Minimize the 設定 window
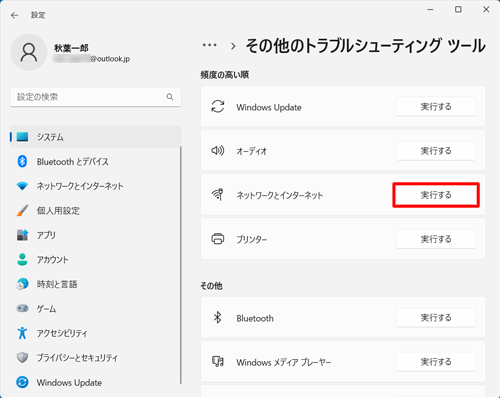500x398 pixels. coord(430,10)
